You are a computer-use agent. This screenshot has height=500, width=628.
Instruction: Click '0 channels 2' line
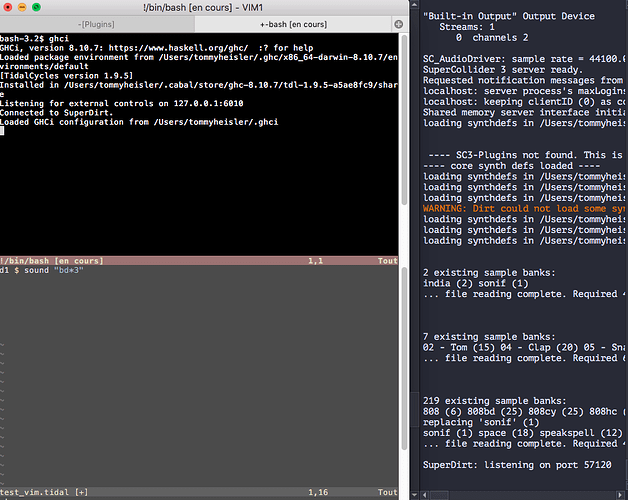click(x=492, y=38)
